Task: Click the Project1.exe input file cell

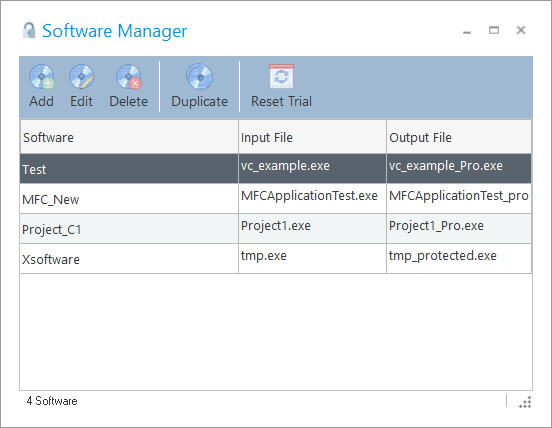Action: pos(312,228)
